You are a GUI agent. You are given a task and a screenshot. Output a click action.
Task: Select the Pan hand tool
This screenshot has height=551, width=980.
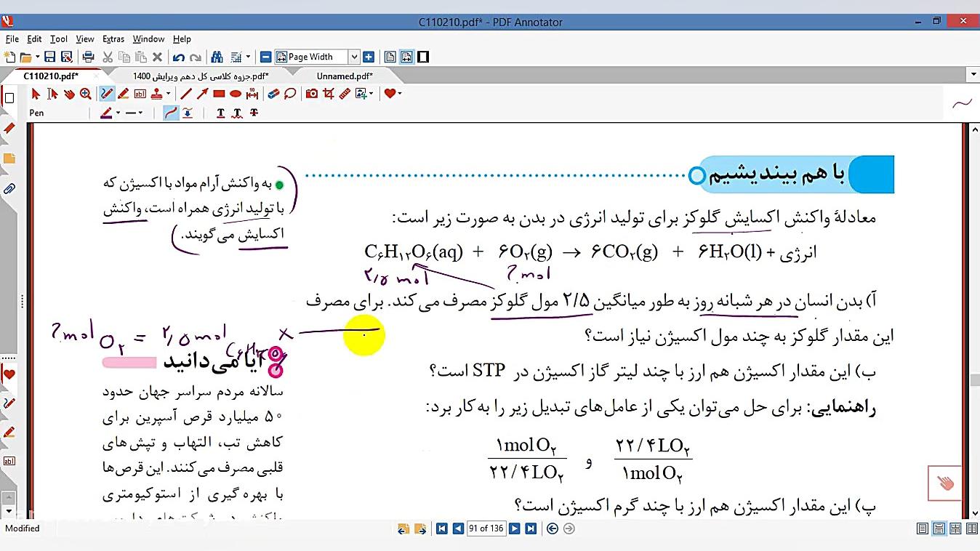point(69,94)
